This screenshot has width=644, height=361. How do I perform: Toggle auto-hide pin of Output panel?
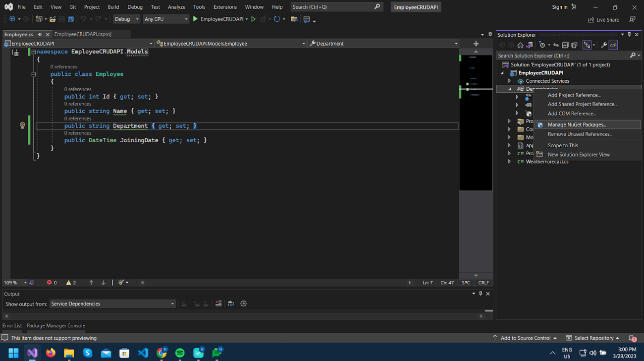click(x=480, y=294)
